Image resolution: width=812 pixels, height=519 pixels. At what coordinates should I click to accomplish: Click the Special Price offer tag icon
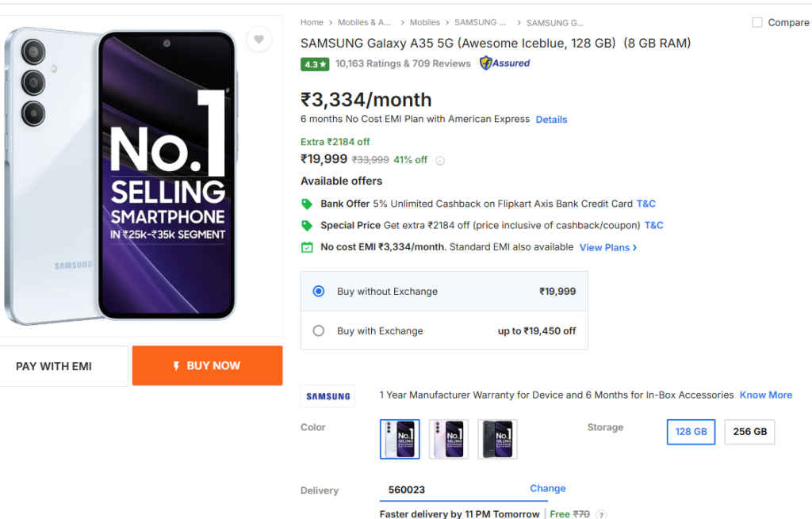(x=307, y=225)
